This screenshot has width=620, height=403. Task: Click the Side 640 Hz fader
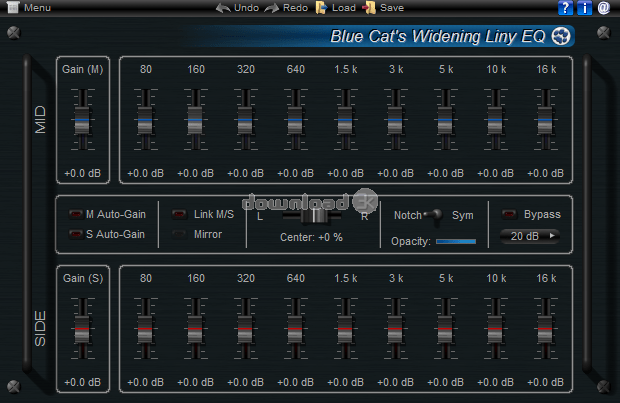[295, 329]
